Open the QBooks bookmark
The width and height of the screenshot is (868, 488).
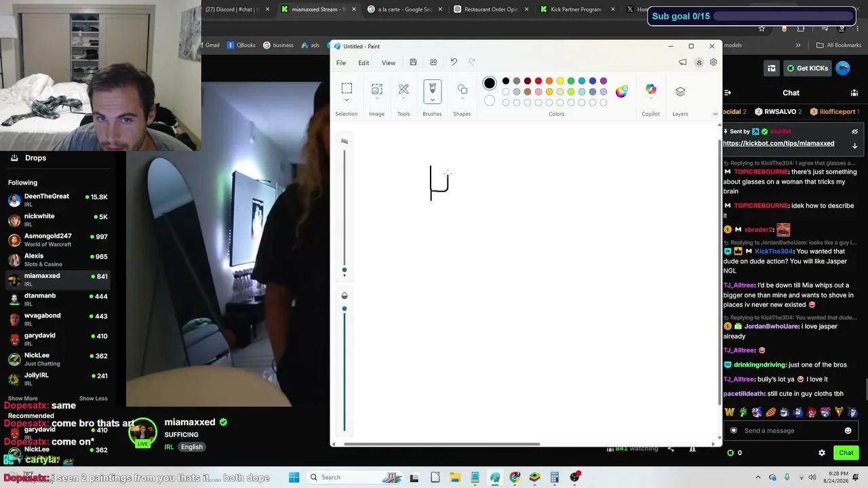241,45
